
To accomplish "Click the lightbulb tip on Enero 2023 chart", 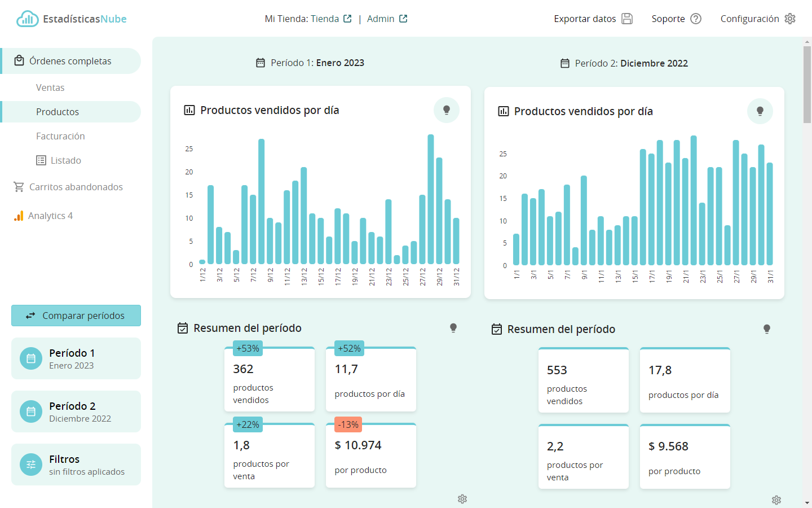I will click(x=447, y=110).
